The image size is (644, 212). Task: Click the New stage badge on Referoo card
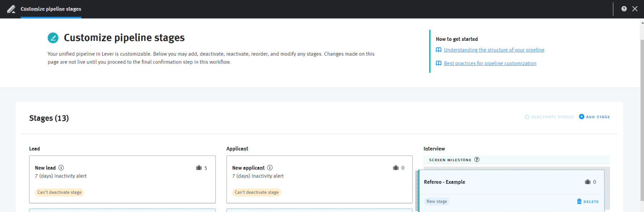pos(437,201)
